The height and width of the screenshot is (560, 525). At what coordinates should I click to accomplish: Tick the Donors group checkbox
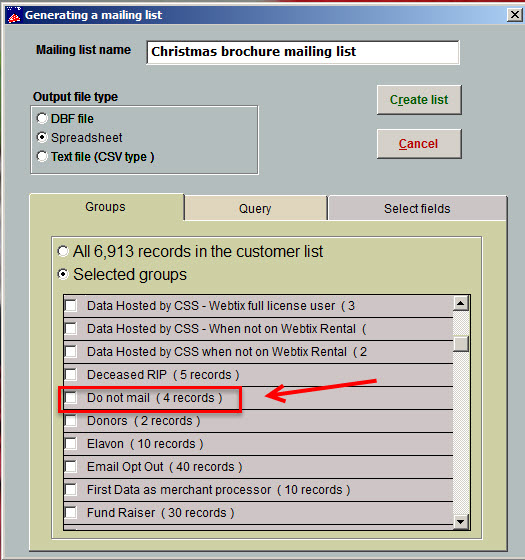point(71,421)
